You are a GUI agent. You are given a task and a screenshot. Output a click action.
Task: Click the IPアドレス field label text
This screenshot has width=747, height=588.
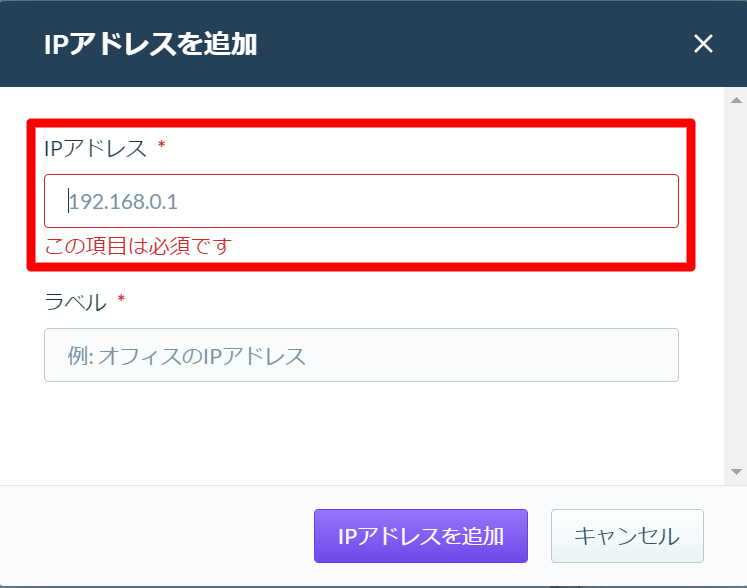coord(95,148)
